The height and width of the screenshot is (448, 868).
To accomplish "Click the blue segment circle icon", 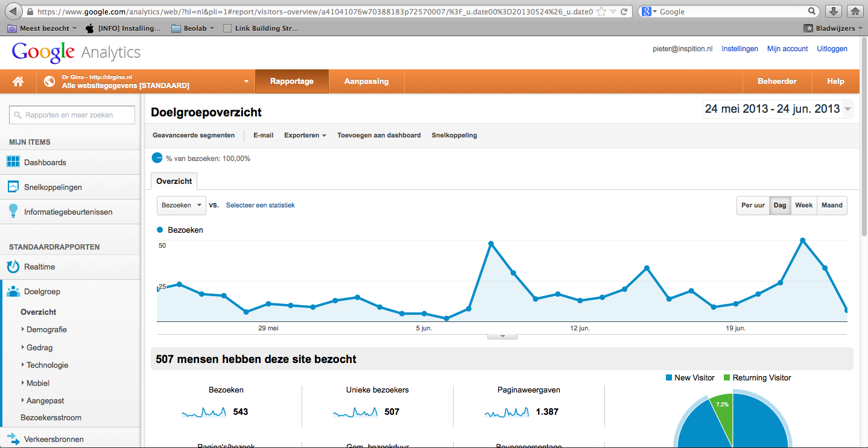I will 157,158.
